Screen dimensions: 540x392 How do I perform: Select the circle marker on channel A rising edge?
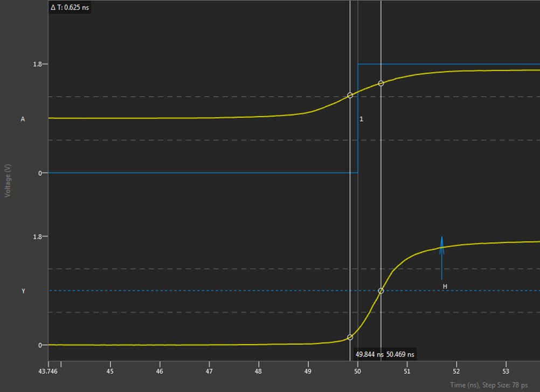tap(351, 95)
